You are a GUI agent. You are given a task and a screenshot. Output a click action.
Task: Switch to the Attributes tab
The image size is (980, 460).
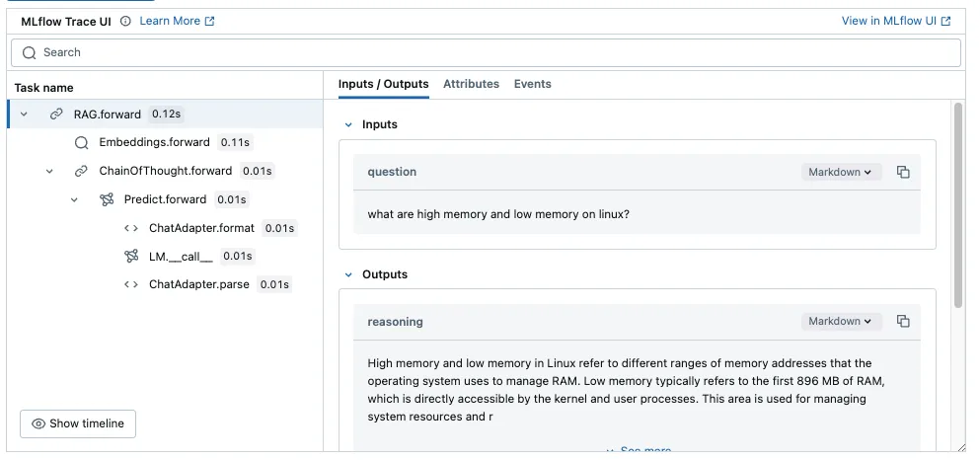click(472, 84)
